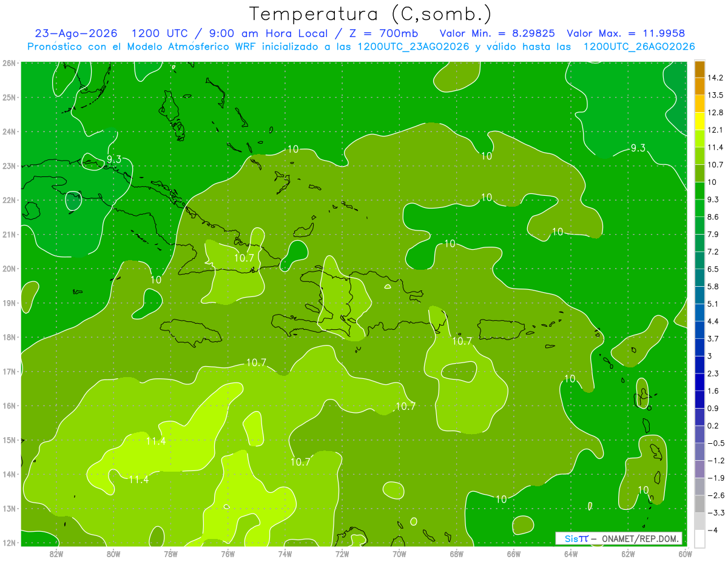This screenshot has height=562, width=728.
Task: Pick the yellow legend swatch between 12.1 and 12.8
Action: click(699, 121)
